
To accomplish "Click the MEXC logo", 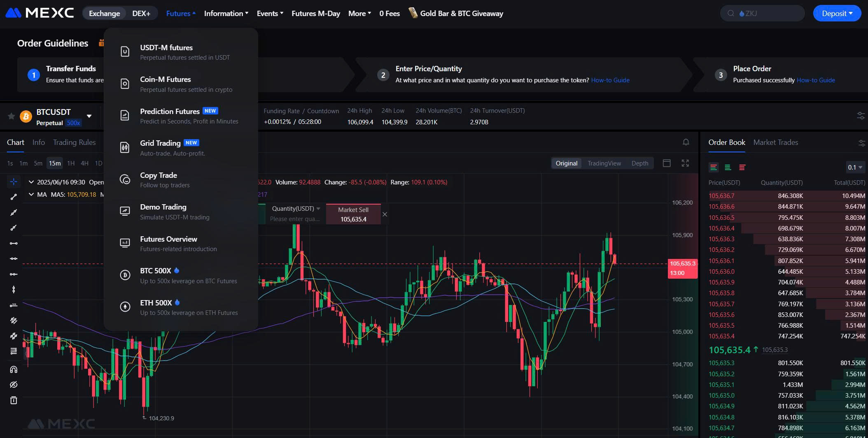I will pyautogui.click(x=40, y=13).
